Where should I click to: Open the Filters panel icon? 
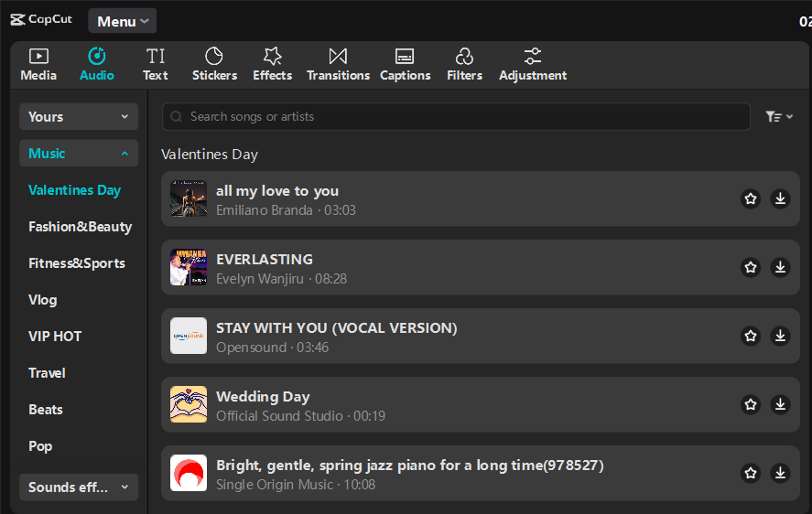(464, 57)
